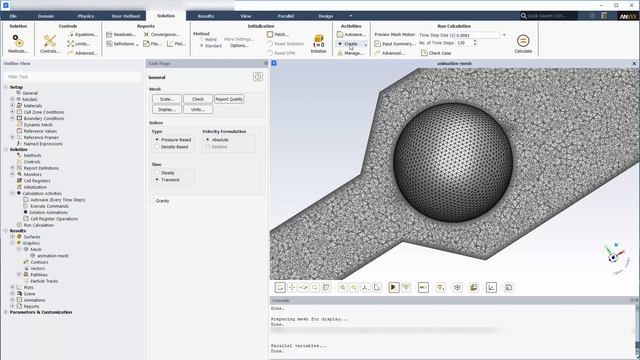Open Manage activities

[x=350, y=53]
